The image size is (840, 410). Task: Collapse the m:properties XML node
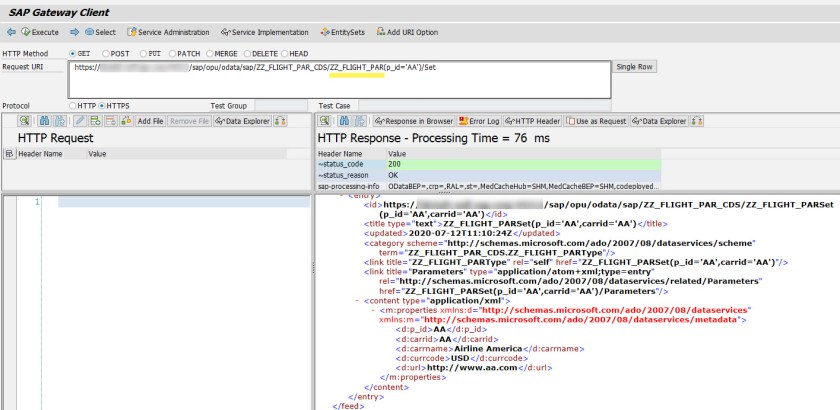point(373,310)
